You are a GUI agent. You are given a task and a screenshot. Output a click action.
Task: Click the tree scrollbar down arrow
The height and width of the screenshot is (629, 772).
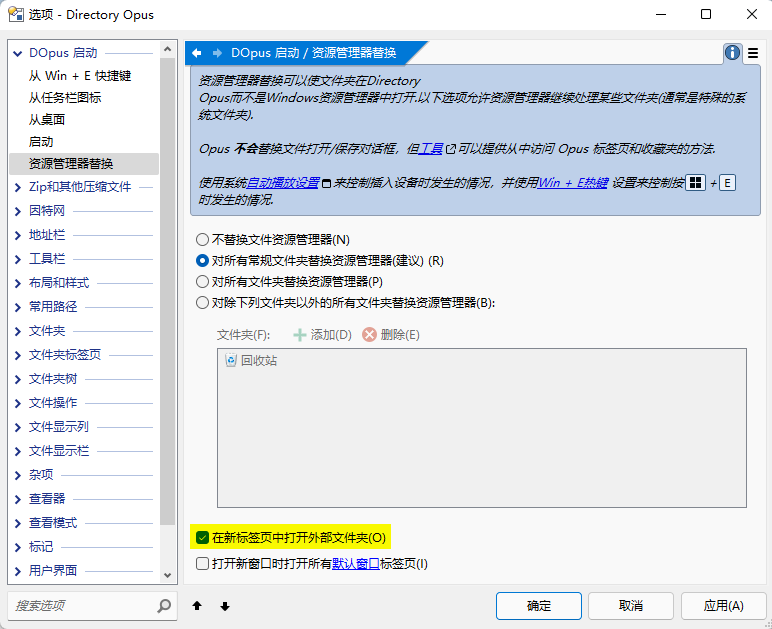pos(167,575)
